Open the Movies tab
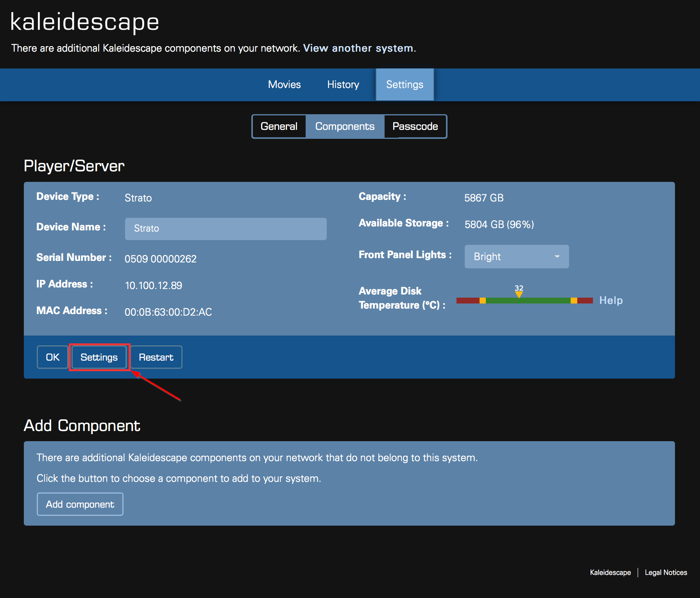This screenshot has width=700, height=598. pos(284,84)
